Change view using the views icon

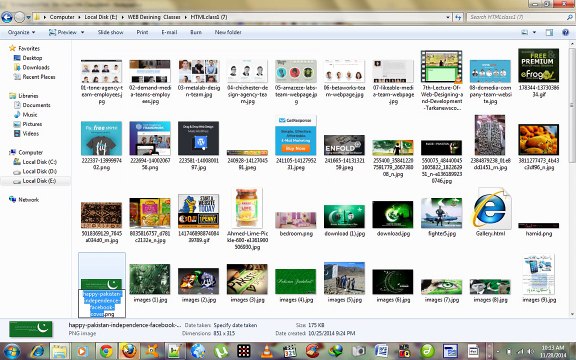[525, 32]
